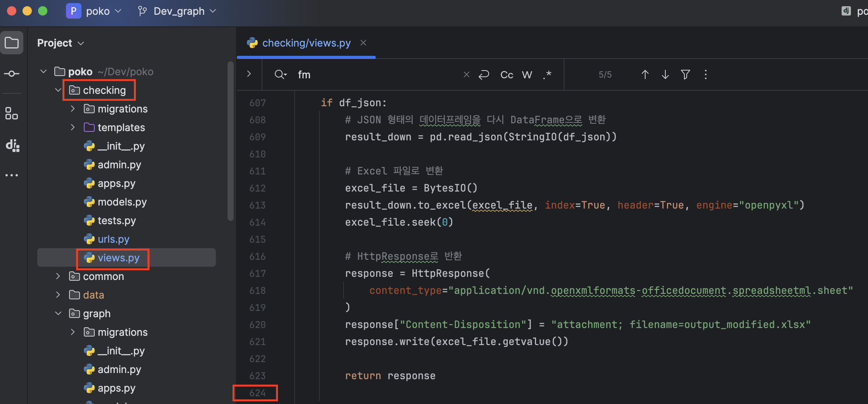Image resolution: width=868 pixels, height=404 pixels.
Task: Open the Commit tool window icon
Action: pyautogui.click(x=12, y=74)
